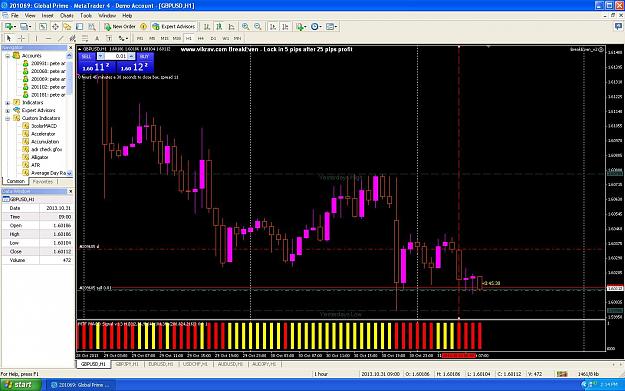Switch to M15 timeframe
The width and height of the screenshot is (625, 391).
164,38
